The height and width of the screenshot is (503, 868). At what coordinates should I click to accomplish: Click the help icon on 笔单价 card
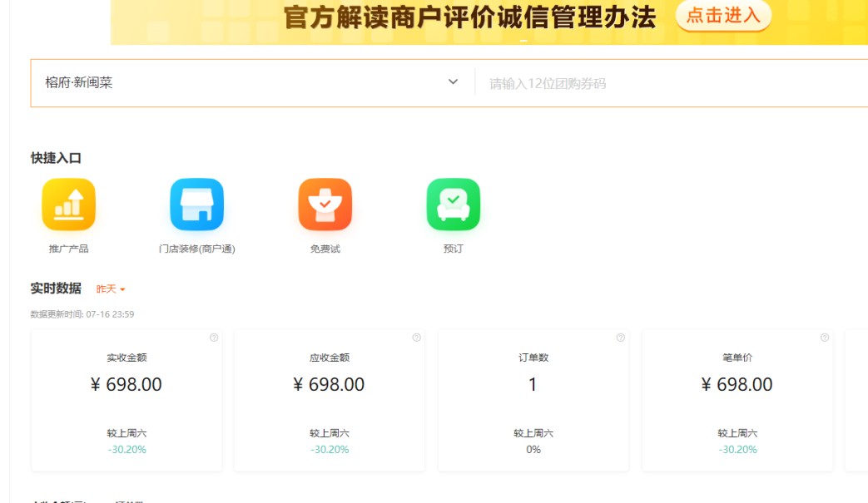825,338
